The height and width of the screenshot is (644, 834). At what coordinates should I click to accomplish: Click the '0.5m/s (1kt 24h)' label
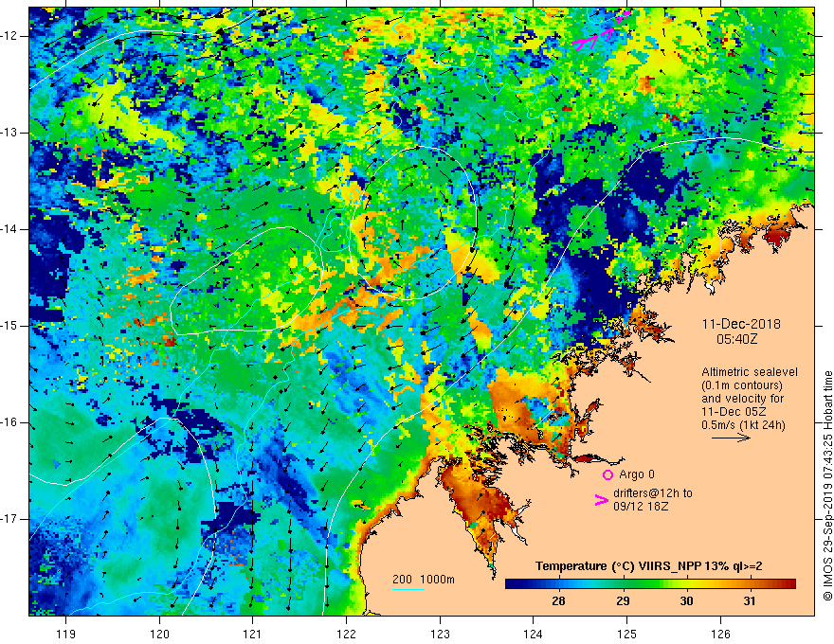pos(743,424)
